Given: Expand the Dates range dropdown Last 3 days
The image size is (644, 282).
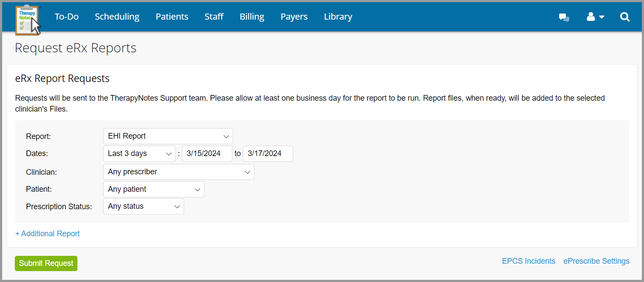Looking at the screenshot, I should pyautogui.click(x=139, y=153).
